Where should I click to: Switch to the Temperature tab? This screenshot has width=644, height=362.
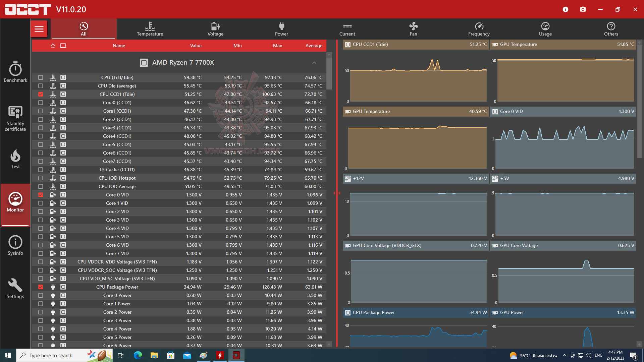click(150, 29)
